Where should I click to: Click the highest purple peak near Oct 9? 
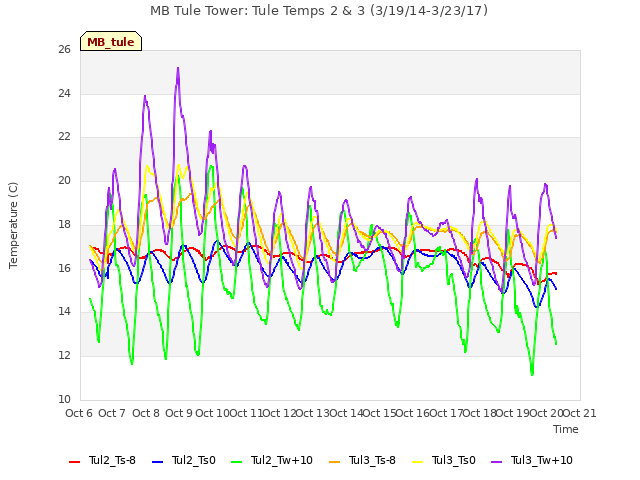[x=178, y=69]
